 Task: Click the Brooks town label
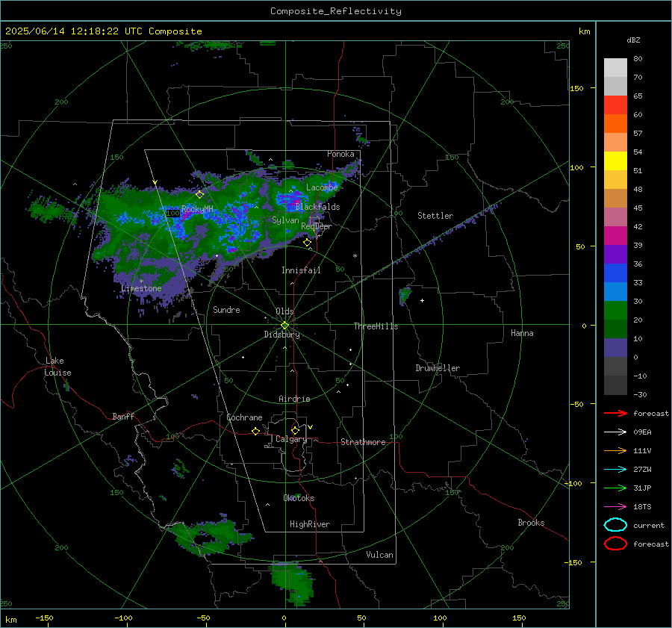tap(531, 523)
